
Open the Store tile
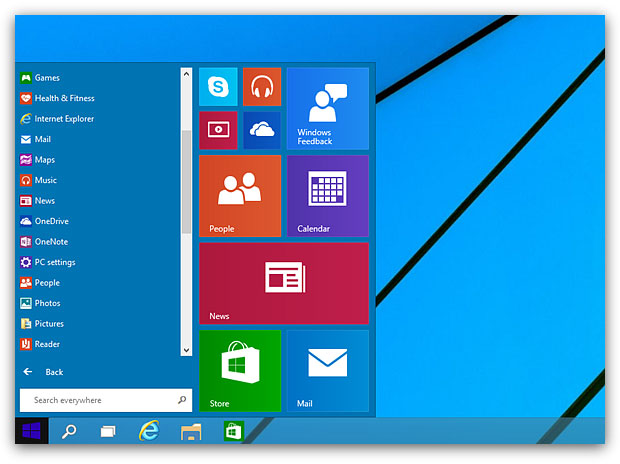click(240, 371)
